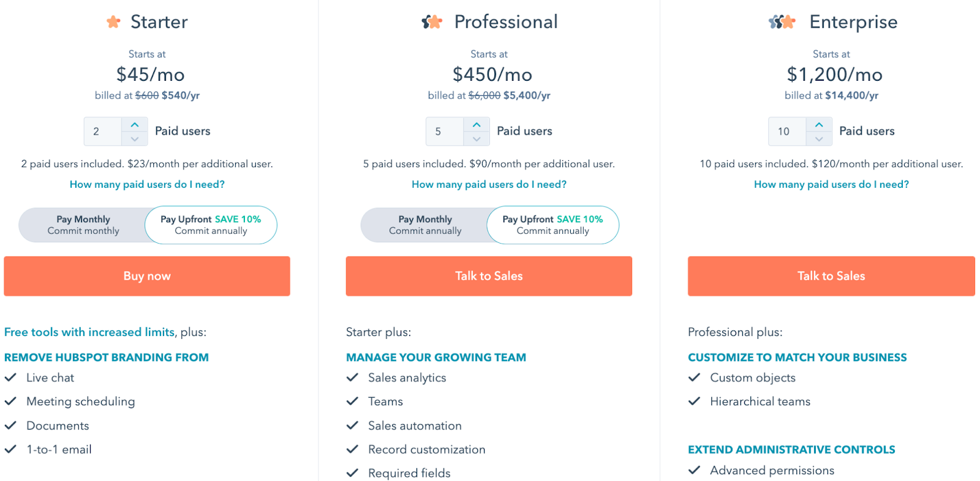Increase Professional paid users with up arrow

tap(477, 125)
